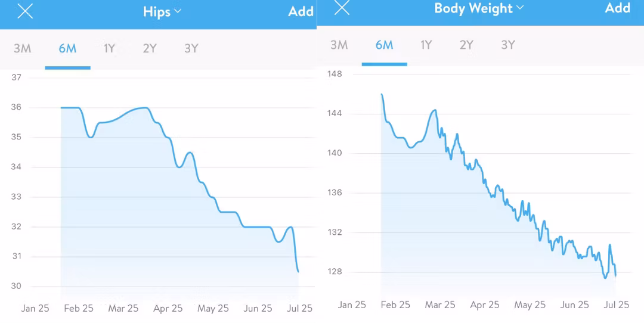Add a new Body Weight entry
This screenshot has height=323, width=644.
coord(618,8)
